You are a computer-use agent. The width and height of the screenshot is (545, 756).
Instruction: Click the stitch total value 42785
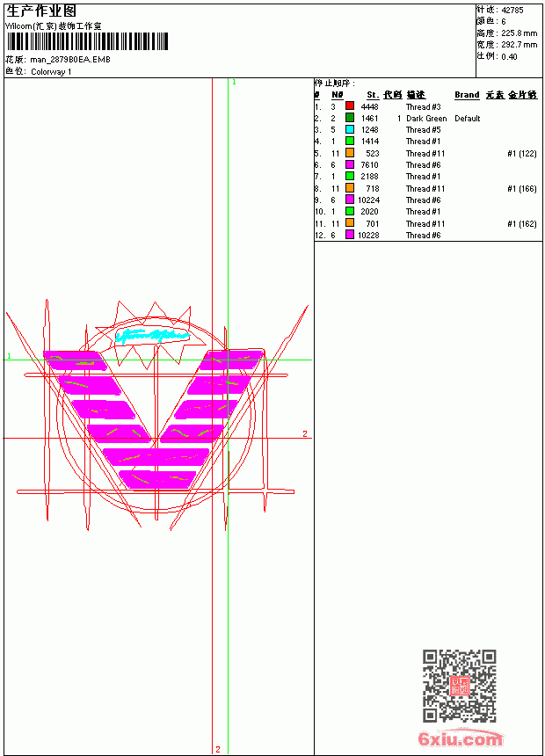pos(512,10)
